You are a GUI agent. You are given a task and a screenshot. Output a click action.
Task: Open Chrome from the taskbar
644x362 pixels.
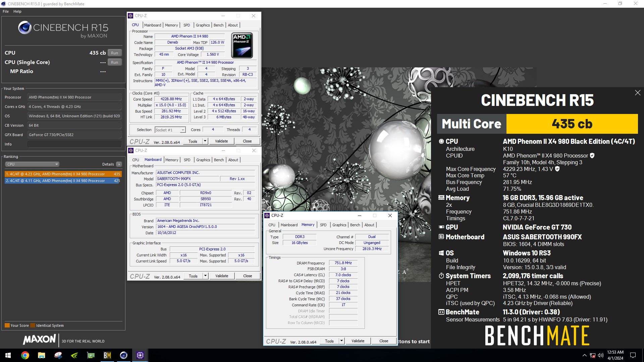pos(25,355)
